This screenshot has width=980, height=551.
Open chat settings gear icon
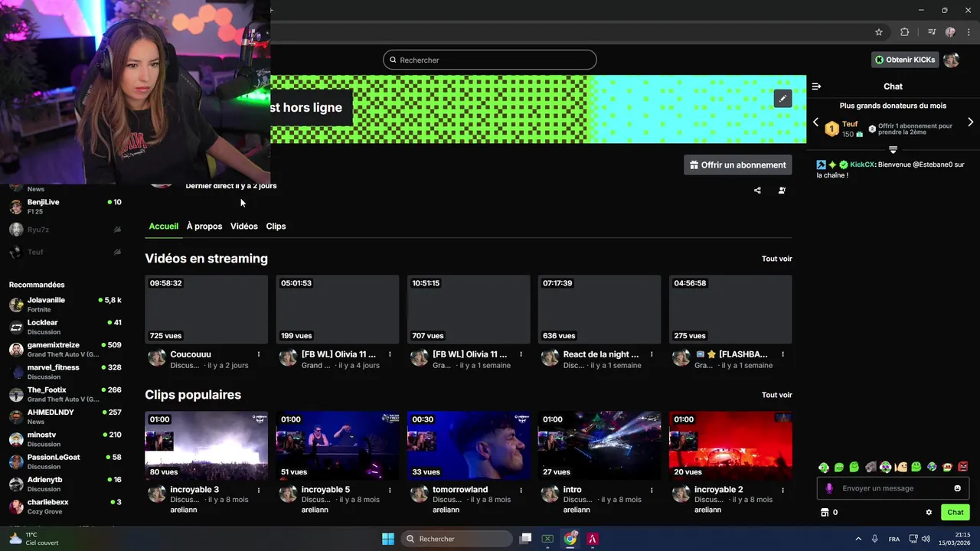click(929, 513)
